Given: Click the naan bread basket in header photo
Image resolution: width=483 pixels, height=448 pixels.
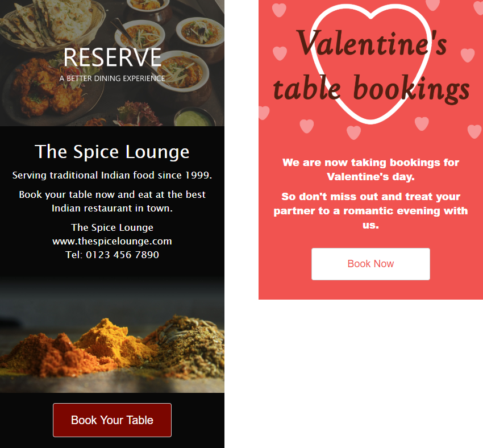Looking at the screenshot, I should pos(51,24).
